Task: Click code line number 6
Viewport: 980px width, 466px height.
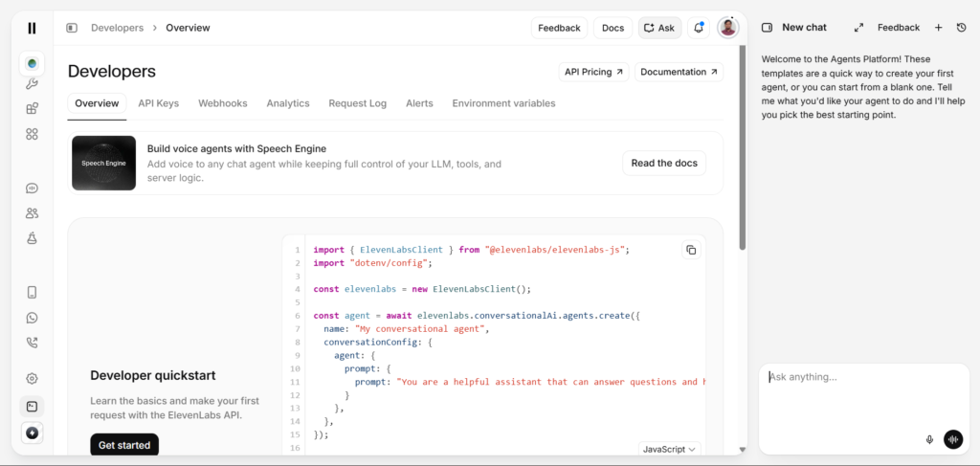Action: click(x=299, y=316)
